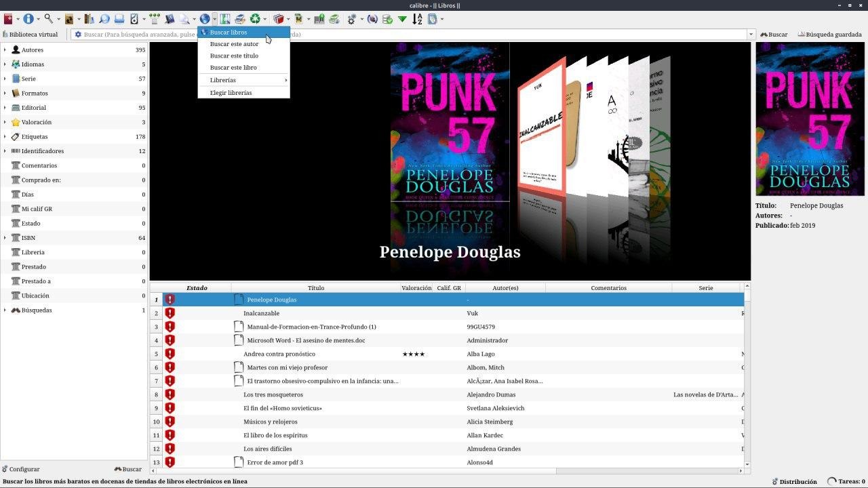Viewport: 868px width, 488px height.
Task: Click the Búsqueda guardada button
Action: 831,35
